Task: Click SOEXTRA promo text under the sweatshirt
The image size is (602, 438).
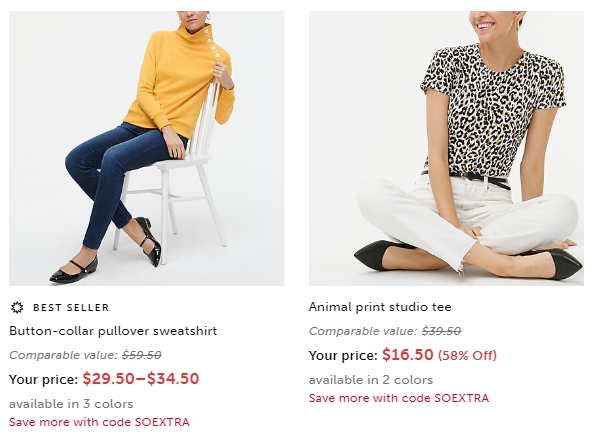Action: [x=99, y=422]
